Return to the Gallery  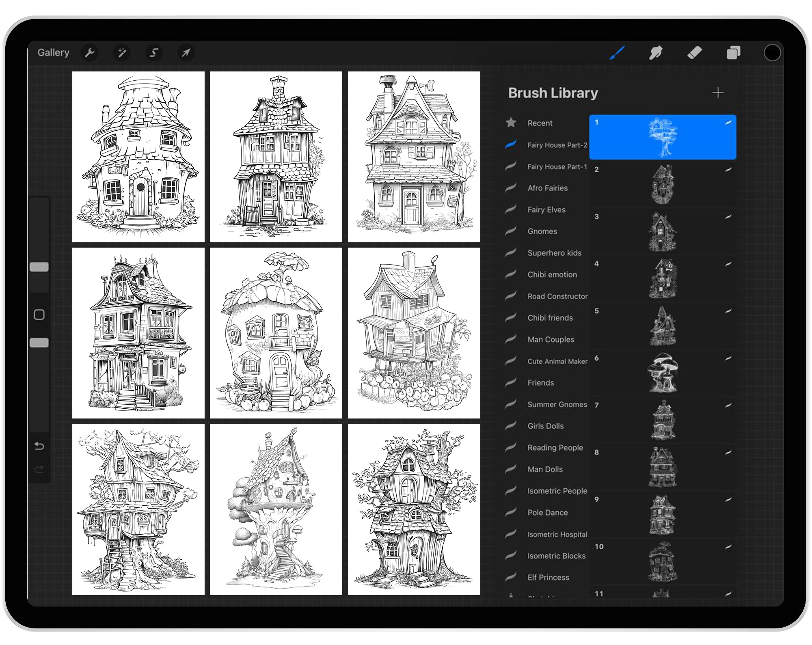[53, 52]
